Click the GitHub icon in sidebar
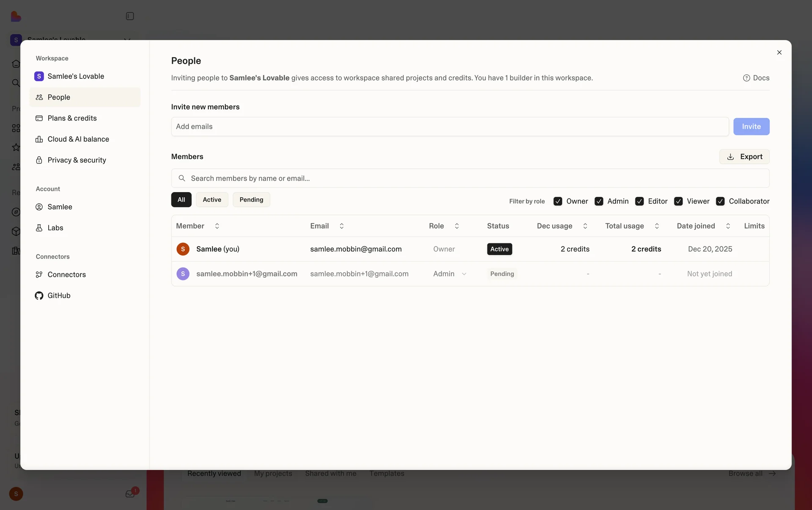Screen dimensions: 812x510 pyautogui.click(x=39, y=295)
